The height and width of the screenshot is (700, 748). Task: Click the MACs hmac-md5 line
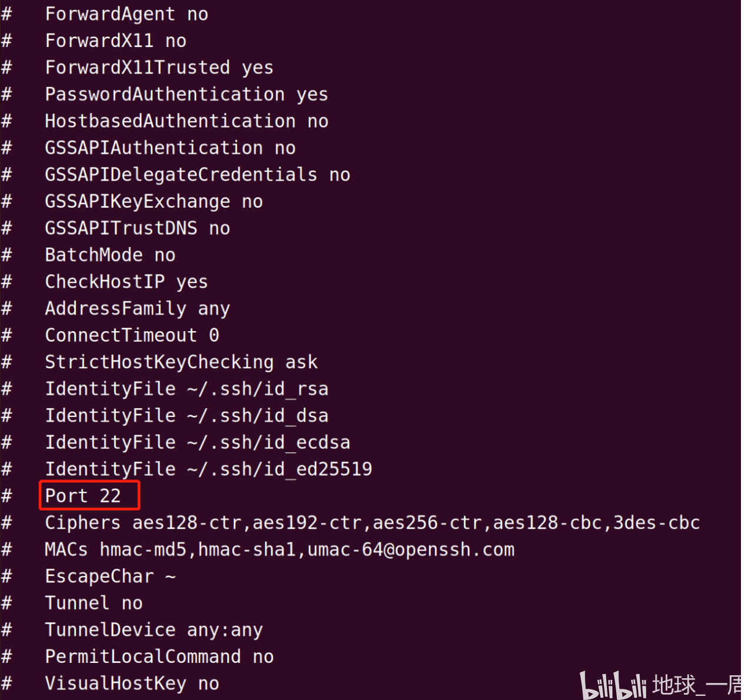point(280,549)
